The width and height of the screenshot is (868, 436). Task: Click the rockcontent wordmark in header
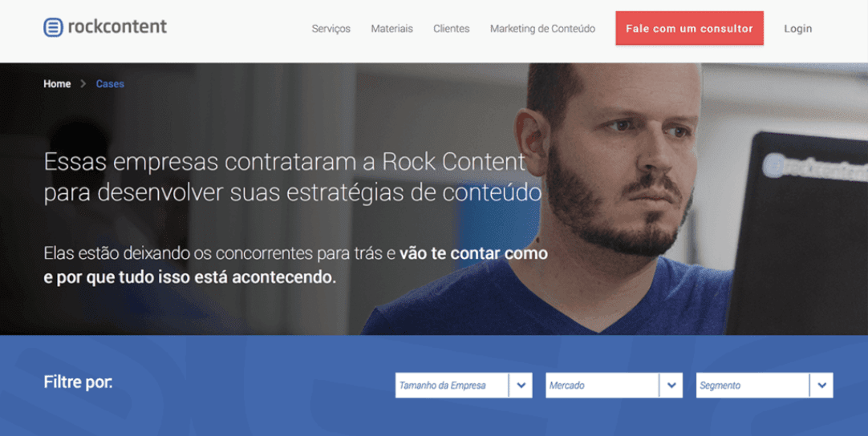117,26
